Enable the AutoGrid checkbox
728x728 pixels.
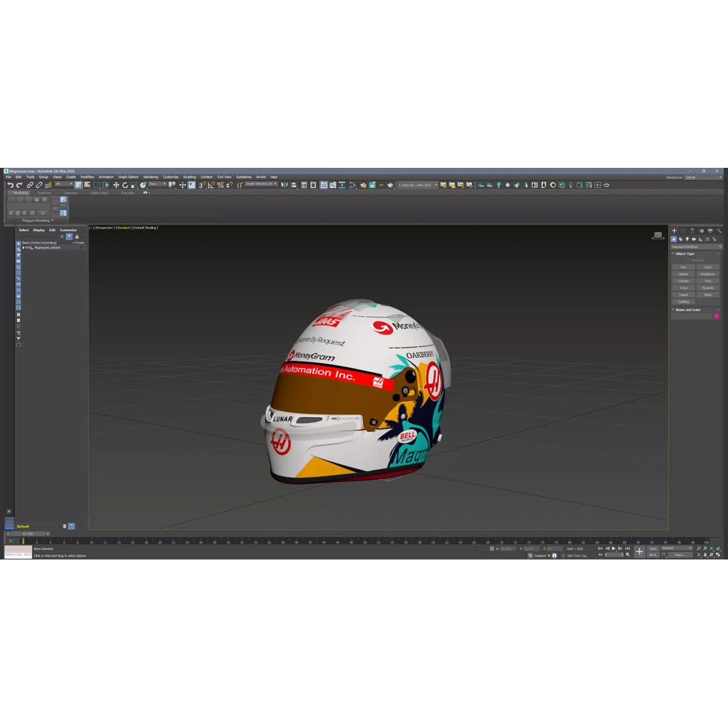pos(688,260)
